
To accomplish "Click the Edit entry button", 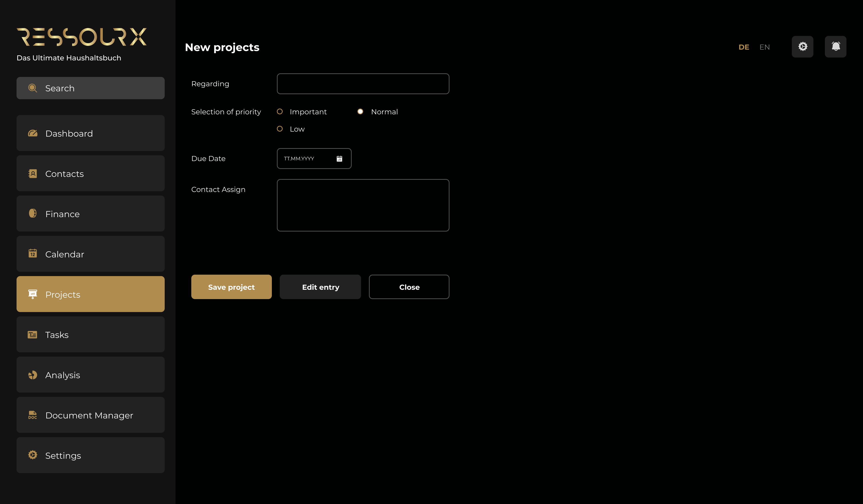I will (x=320, y=287).
